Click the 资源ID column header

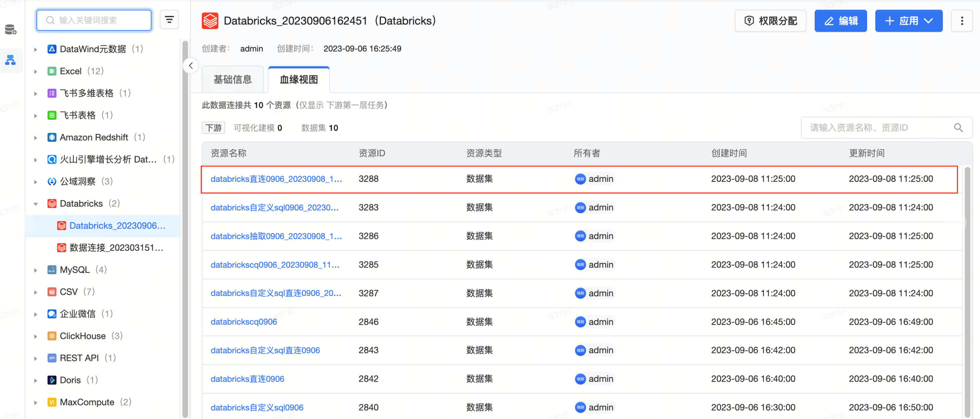coord(372,153)
